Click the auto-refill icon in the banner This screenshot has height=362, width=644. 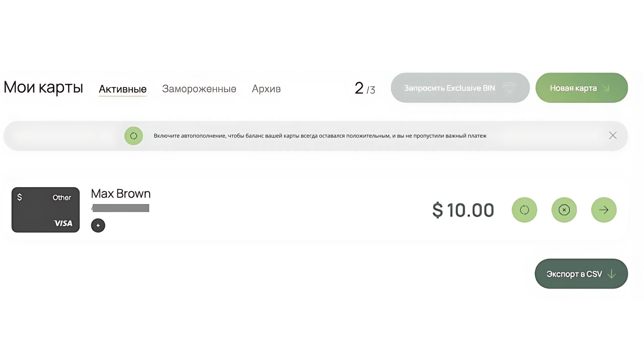133,136
